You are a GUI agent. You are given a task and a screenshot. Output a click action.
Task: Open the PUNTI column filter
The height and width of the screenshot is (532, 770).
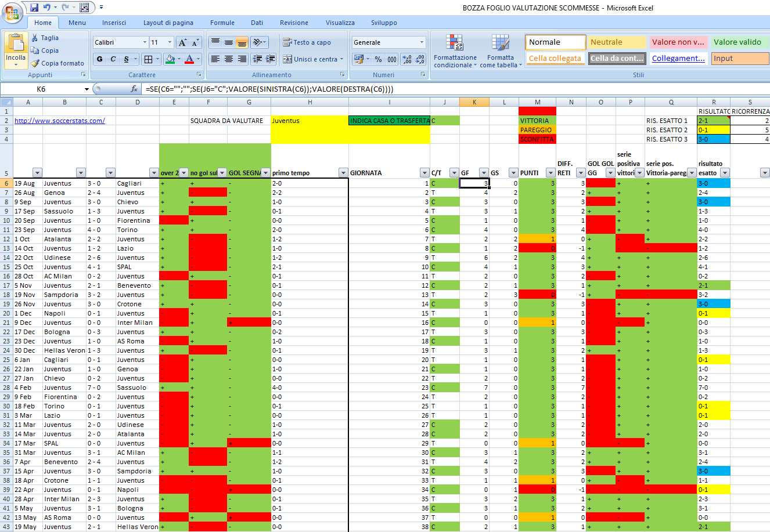click(550, 173)
